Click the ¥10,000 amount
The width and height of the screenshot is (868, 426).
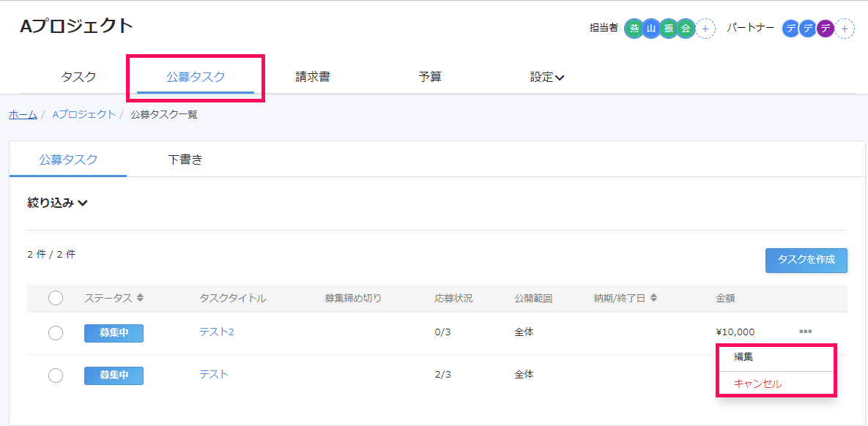[x=735, y=332]
